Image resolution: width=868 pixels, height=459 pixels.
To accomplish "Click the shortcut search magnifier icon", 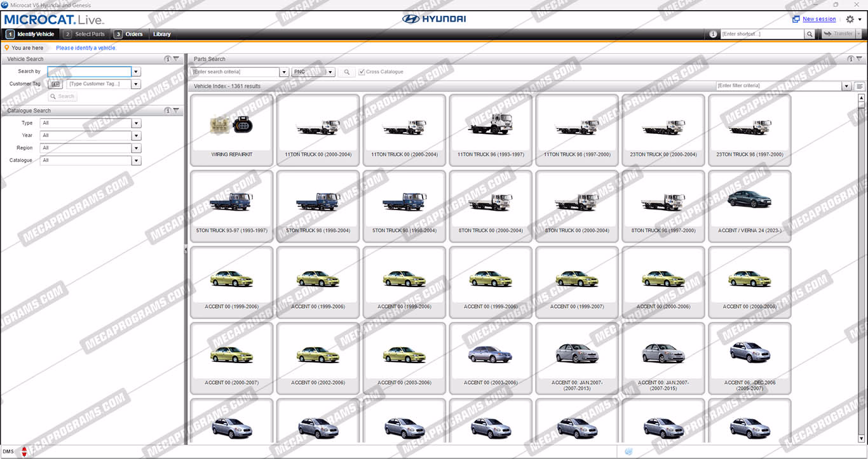I will 810,34.
